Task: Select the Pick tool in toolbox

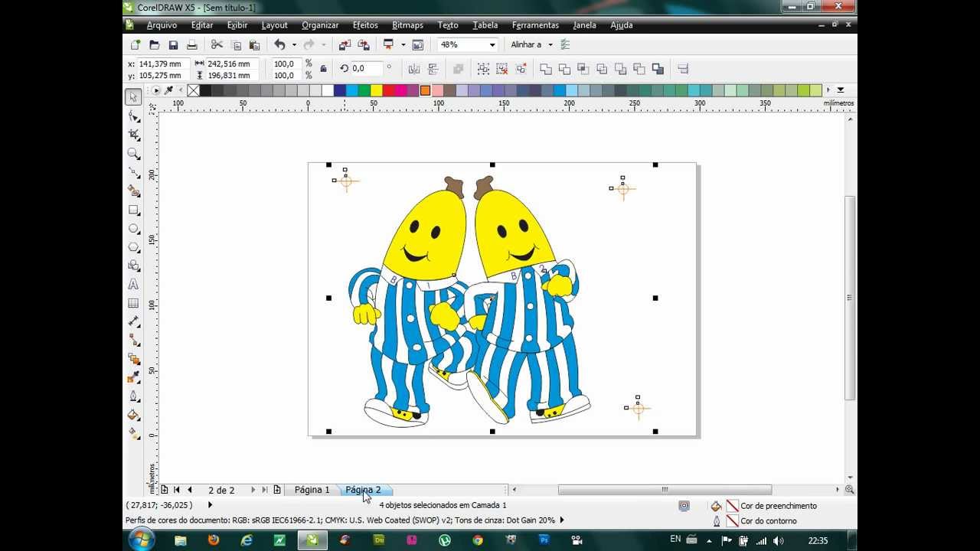Action: (133, 96)
